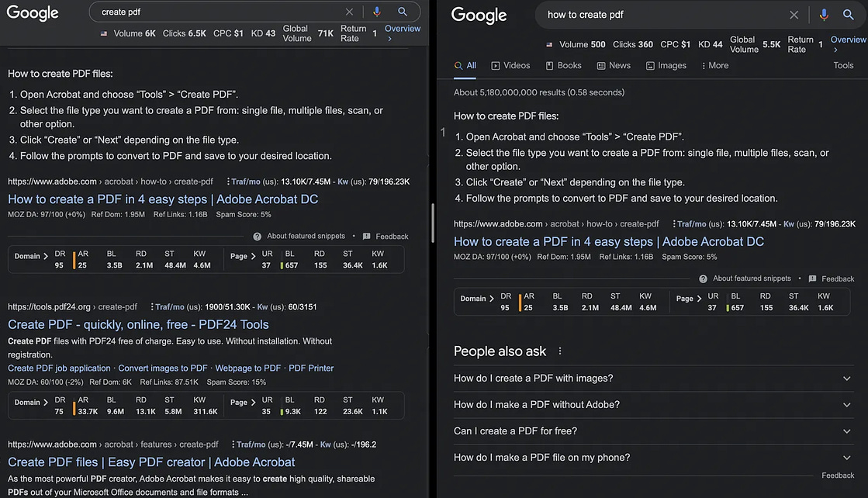Expand Domain metrics for Adobe result in left window
Image resolution: width=868 pixels, height=498 pixels.
click(x=31, y=256)
